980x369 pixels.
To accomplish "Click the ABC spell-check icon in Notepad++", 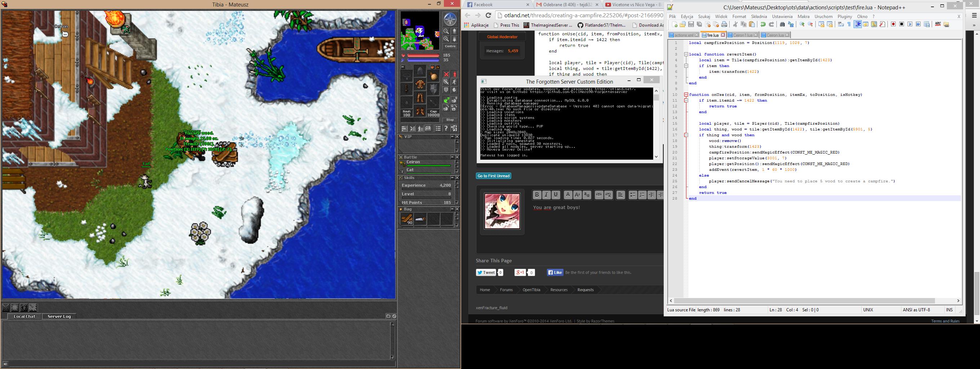I will coord(938,25).
